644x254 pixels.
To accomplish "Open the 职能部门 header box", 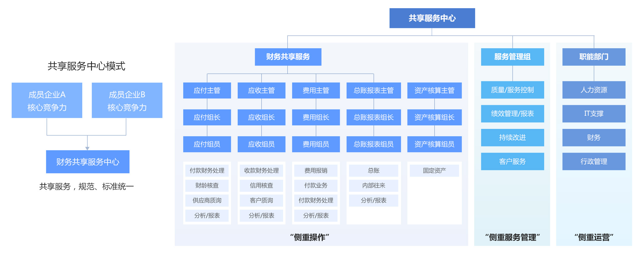I will (594, 57).
